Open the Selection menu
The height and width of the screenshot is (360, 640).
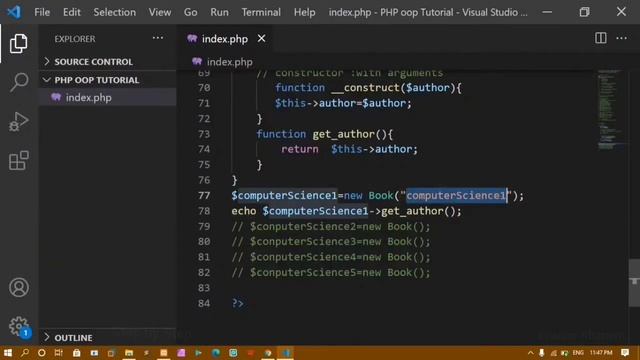(x=115, y=12)
